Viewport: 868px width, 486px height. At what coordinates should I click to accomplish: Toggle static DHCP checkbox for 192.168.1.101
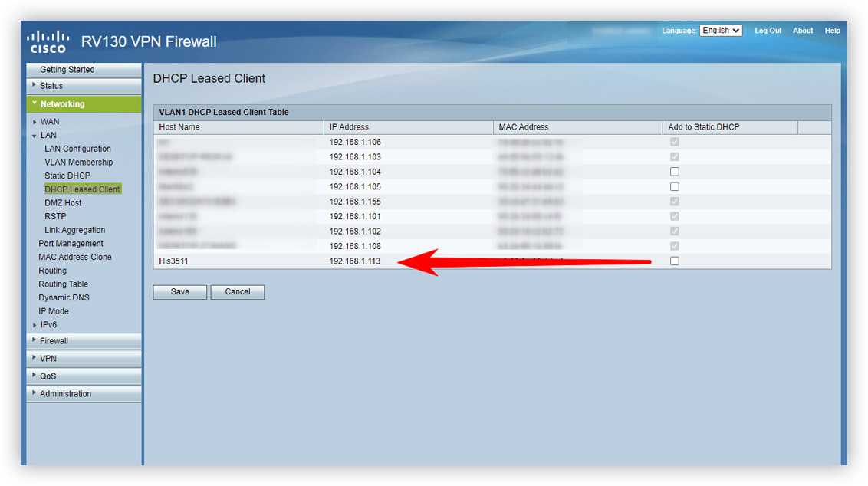(674, 216)
